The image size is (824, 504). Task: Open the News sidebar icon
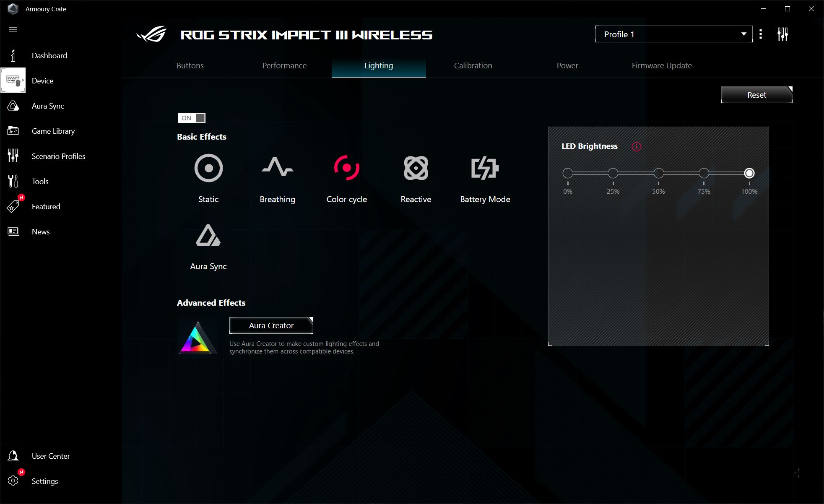pos(13,231)
